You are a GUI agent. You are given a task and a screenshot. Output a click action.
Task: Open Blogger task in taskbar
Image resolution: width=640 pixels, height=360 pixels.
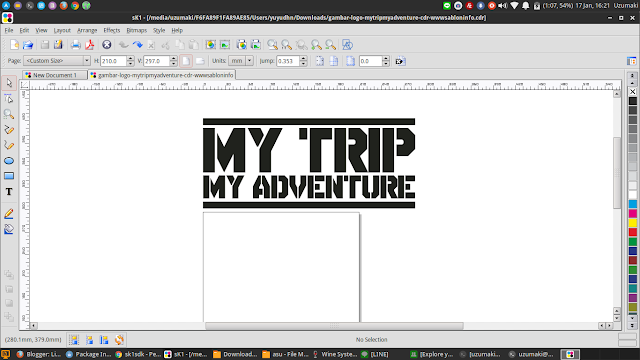click(39, 354)
